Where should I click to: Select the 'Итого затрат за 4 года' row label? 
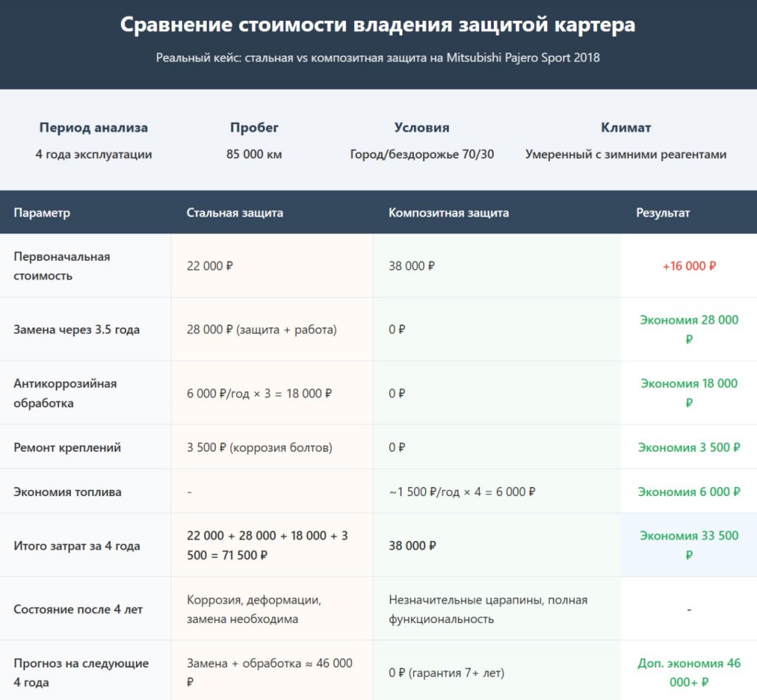pos(77,546)
